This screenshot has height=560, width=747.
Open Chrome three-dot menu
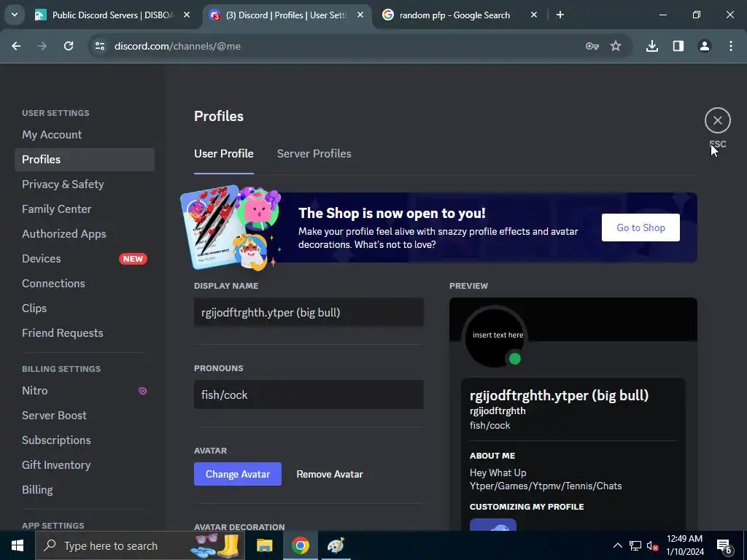pos(731,46)
